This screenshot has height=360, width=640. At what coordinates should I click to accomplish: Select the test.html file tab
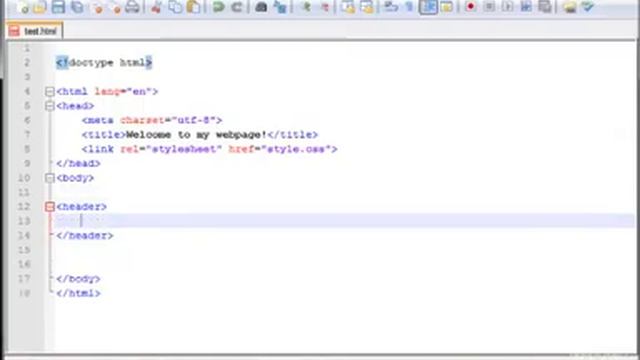(x=34, y=31)
